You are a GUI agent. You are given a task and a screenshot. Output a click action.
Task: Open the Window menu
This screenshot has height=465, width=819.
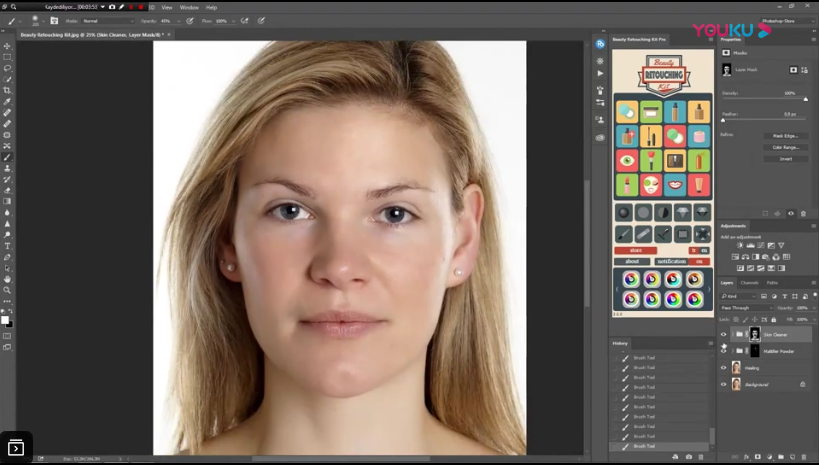click(189, 7)
